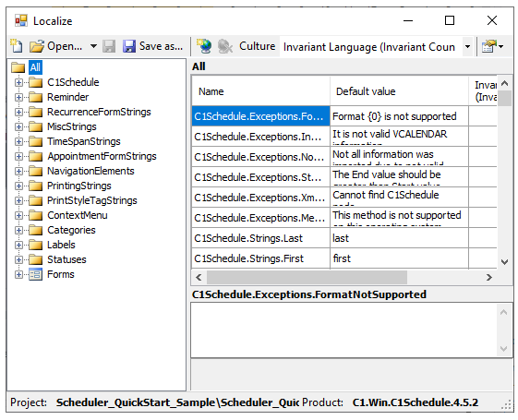Select the Labels tree label
Image resolution: width=518 pixels, height=420 pixels.
coord(61,245)
